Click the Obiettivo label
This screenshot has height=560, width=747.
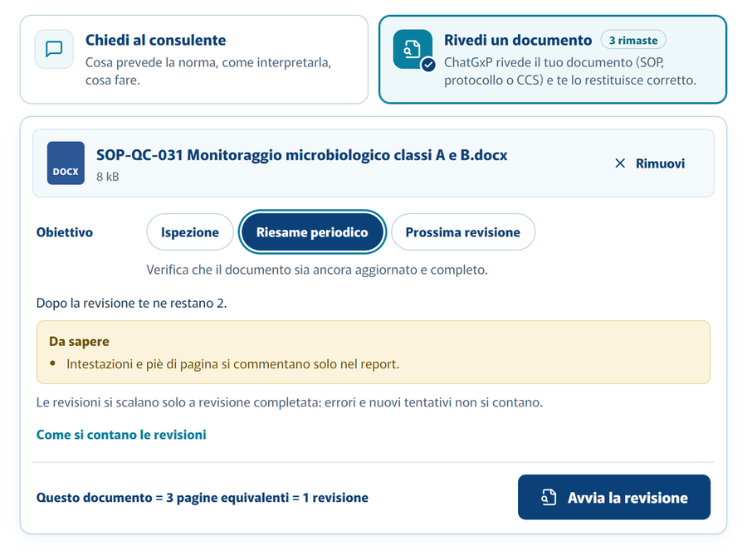(x=65, y=232)
